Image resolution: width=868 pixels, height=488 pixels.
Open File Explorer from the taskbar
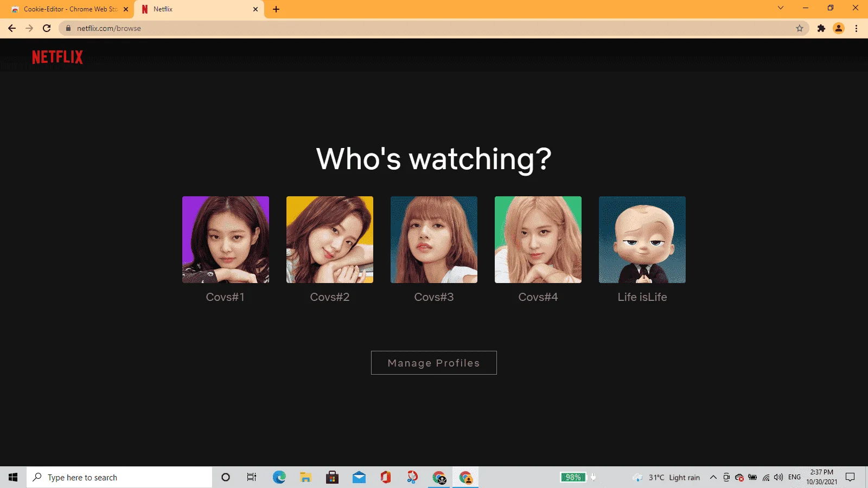coord(306,477)
